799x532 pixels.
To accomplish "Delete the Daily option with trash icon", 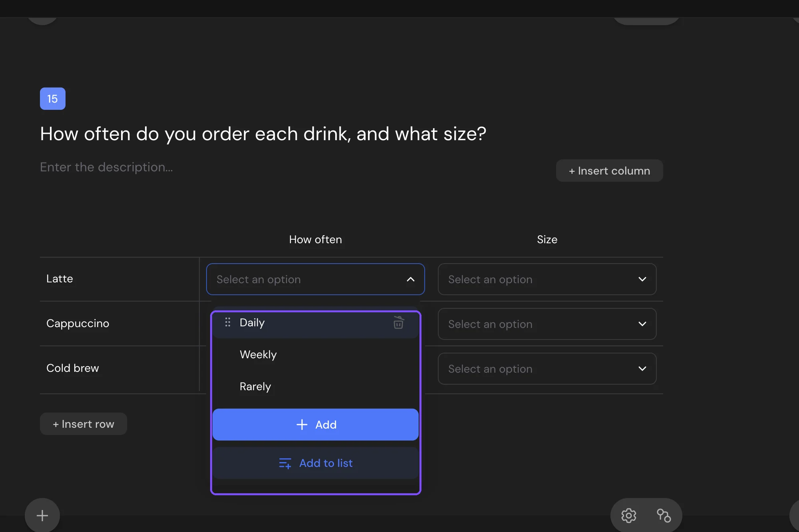I will tap(398, 322).
